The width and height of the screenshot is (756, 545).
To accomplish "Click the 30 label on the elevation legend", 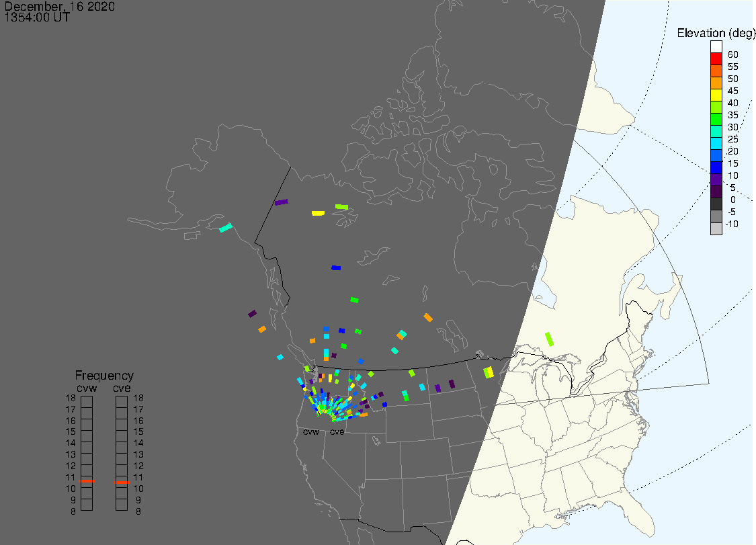I will click(x=733, y=127).
